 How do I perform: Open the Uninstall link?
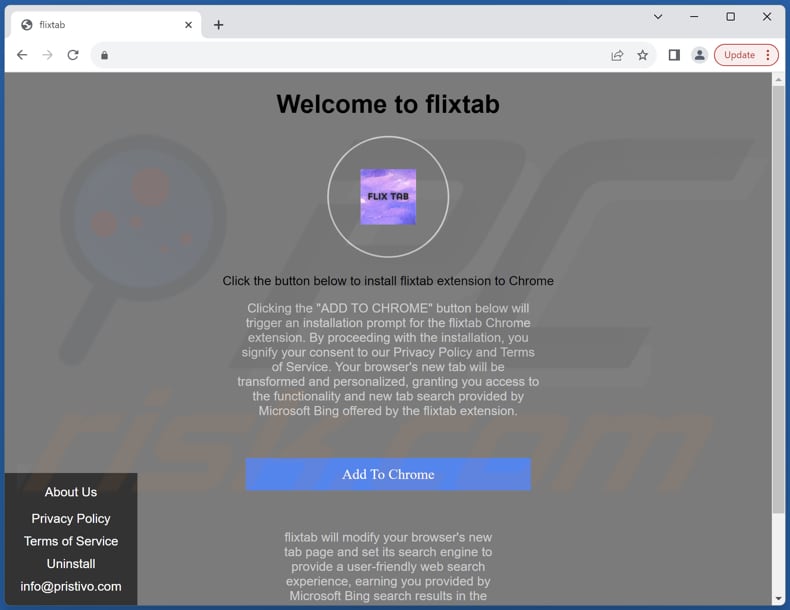click(71, 564)
